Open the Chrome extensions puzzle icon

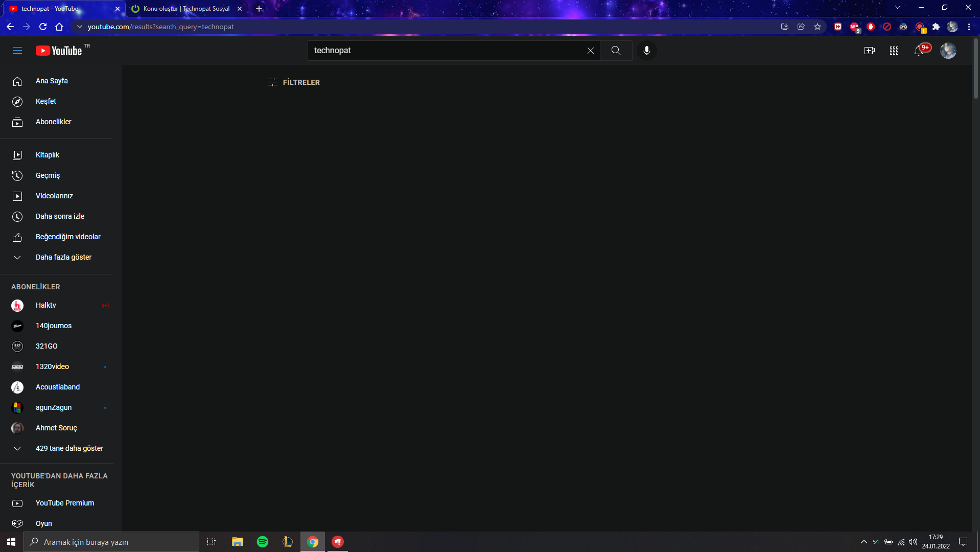click(936, 27)
